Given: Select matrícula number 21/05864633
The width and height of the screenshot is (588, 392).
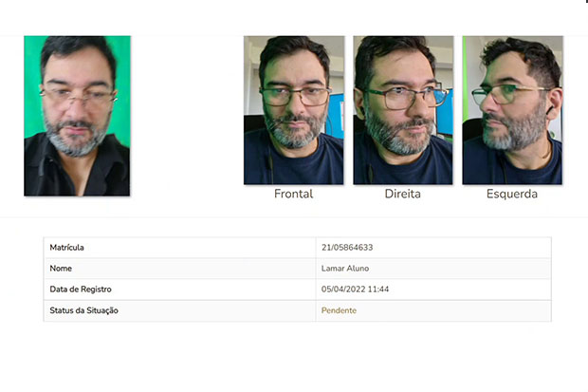Looking at the screenshot, I should (347, 248).
